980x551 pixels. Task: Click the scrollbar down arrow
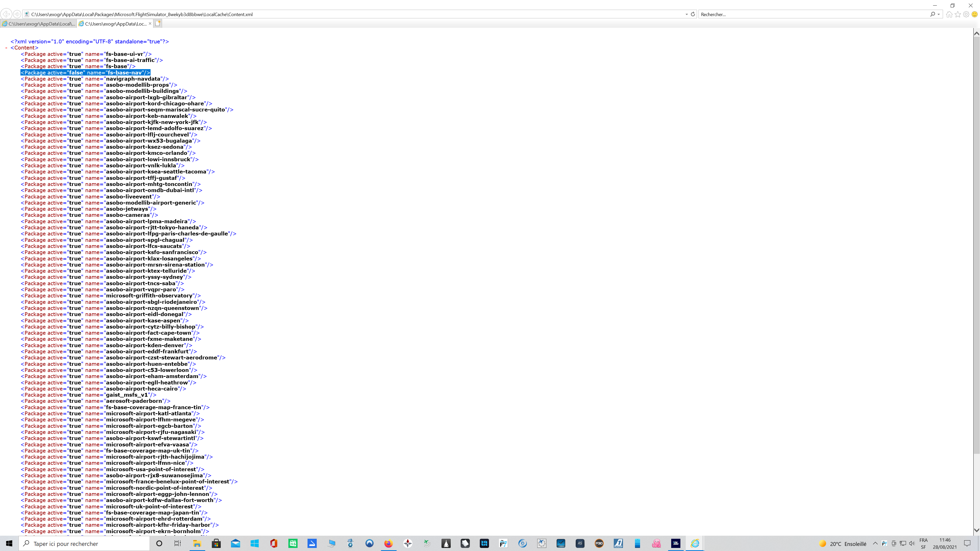tap(976, 530)
